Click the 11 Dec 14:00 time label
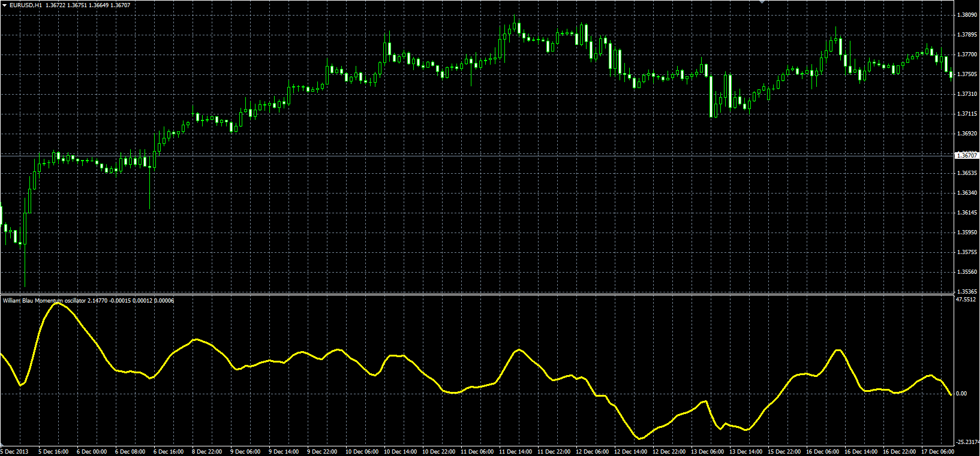The height and width of the screenshot is (456, 980). pos(516,452)
